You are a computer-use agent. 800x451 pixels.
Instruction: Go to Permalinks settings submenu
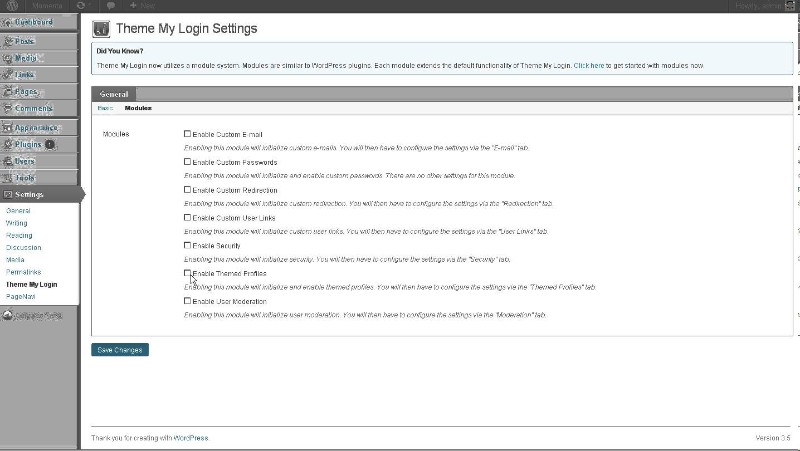pyautogui.click(x=23, y=272)
